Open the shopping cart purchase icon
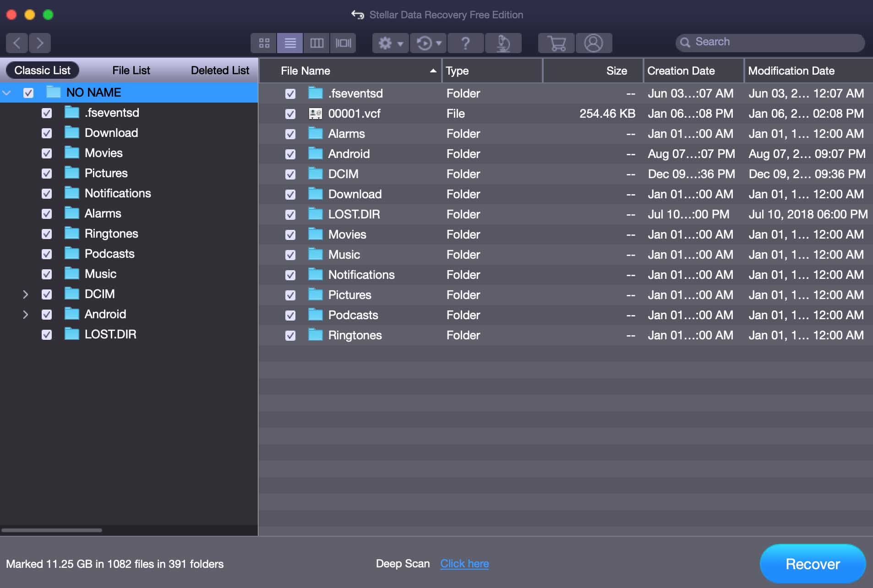The image size is (873, 588). coord(557,43)
